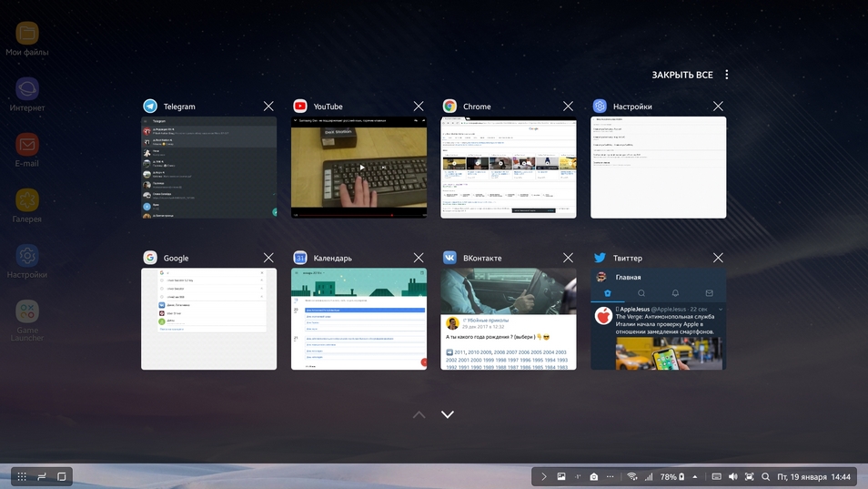This screenshot has width=868, height=489.
Task: Close the Telegram recent app card
Action: click(x=268, y=106)
